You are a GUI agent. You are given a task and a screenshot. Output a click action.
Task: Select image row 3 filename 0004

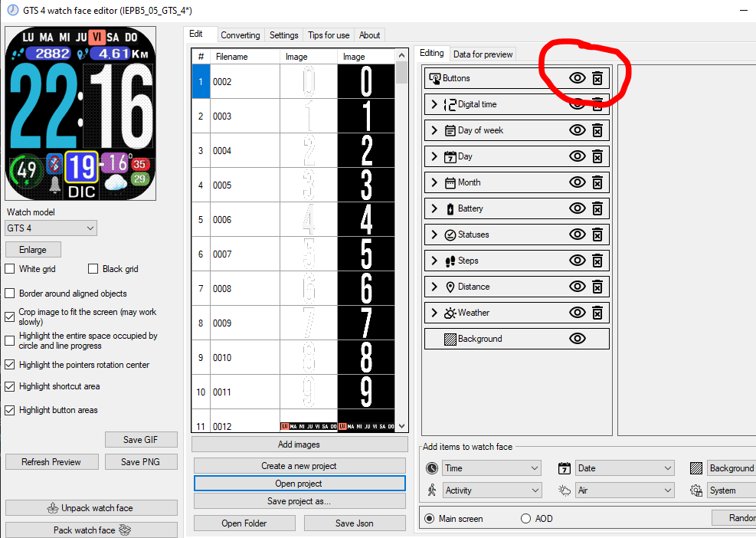(293, 150)
